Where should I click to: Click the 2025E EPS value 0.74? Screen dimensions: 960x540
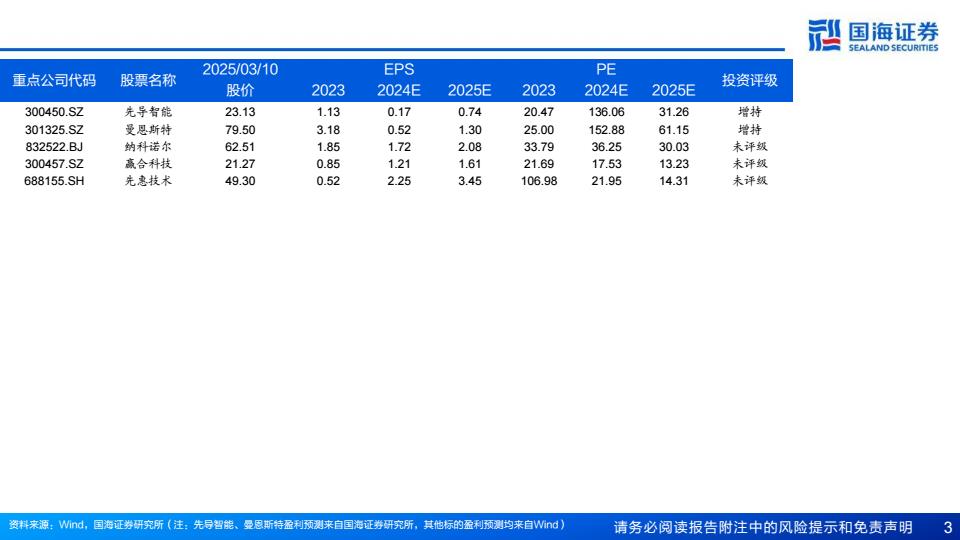coord(470,112)
